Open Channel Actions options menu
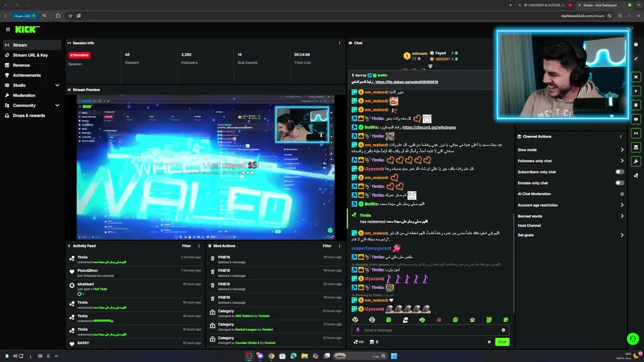Image resolution: width=644 pixels, height=362 pixels. [620, 136]
